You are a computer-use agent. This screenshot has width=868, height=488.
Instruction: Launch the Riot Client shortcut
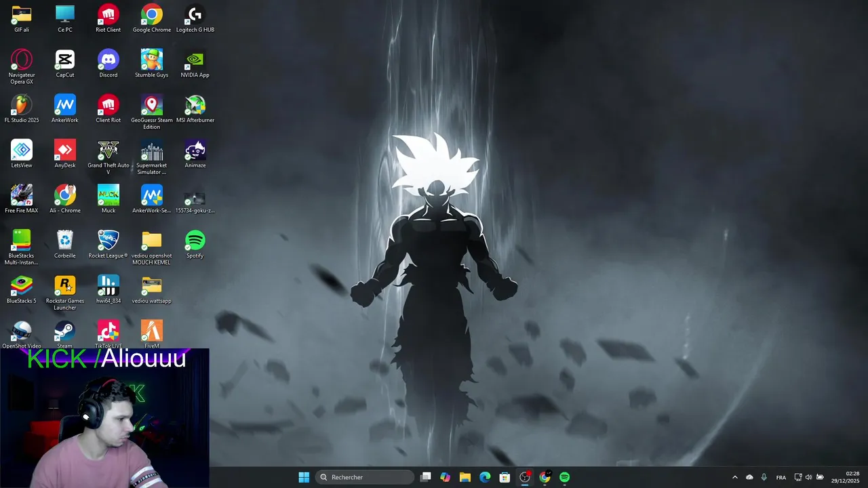click(108, 19)
